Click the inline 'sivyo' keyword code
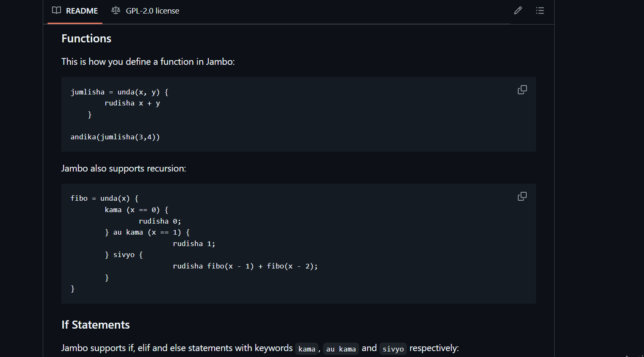This screenshot has width=644, height=357. [393, 349]
